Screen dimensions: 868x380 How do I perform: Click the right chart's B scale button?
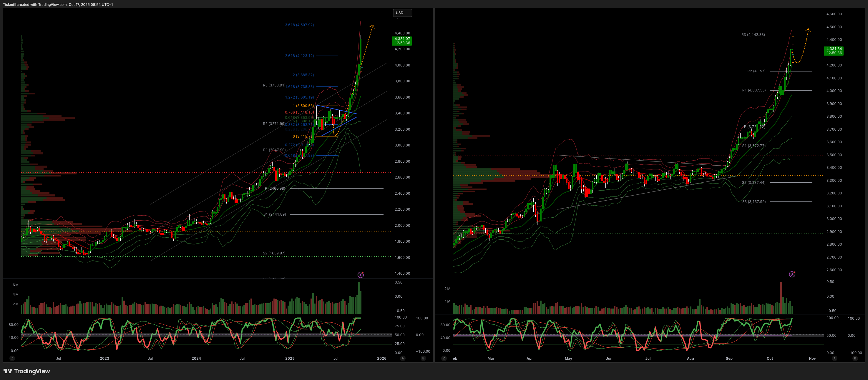click(x=855, y=359)
